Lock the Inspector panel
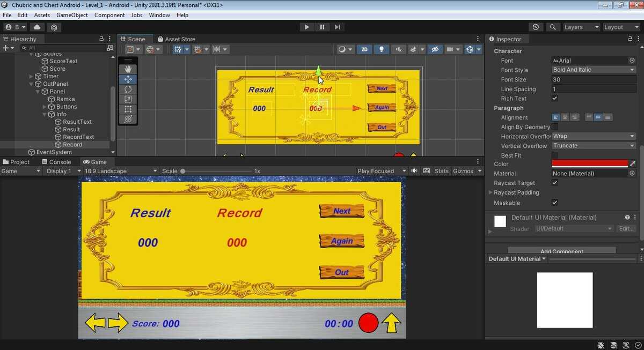Screen dimensions: 644x350 tap(631, 39)
